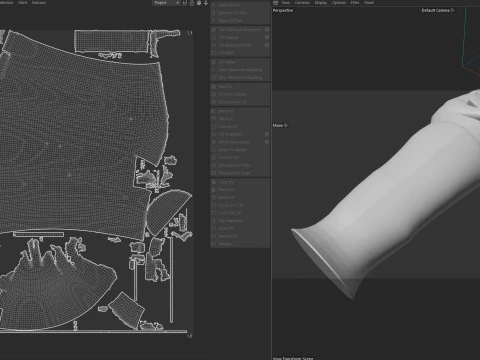
Task: Choose Cycle UV CCW
Action: point(240,205)
